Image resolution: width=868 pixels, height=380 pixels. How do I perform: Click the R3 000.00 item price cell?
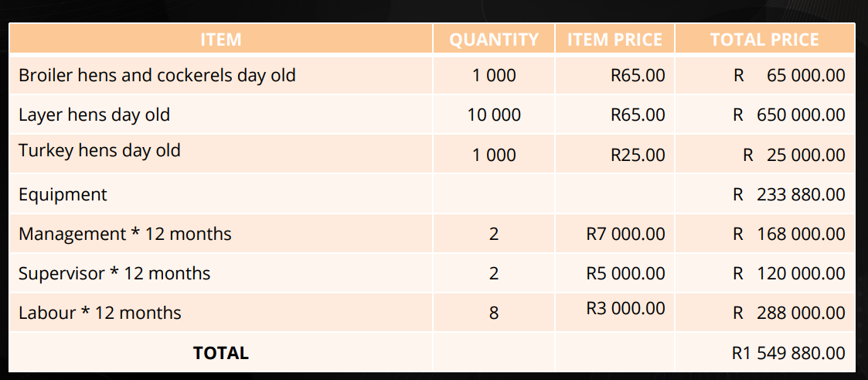[625, 308]
